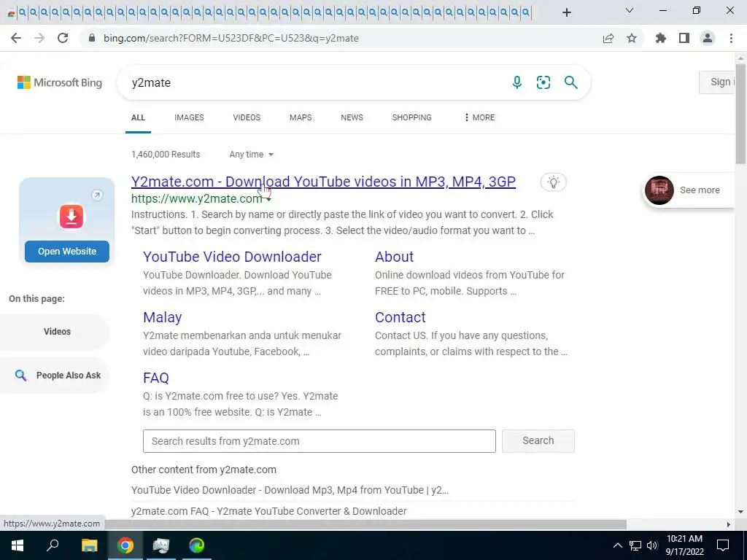Expand the arrow beside https://www.y2mate.com
Viewport: 747px width, 560px height.
268,200
